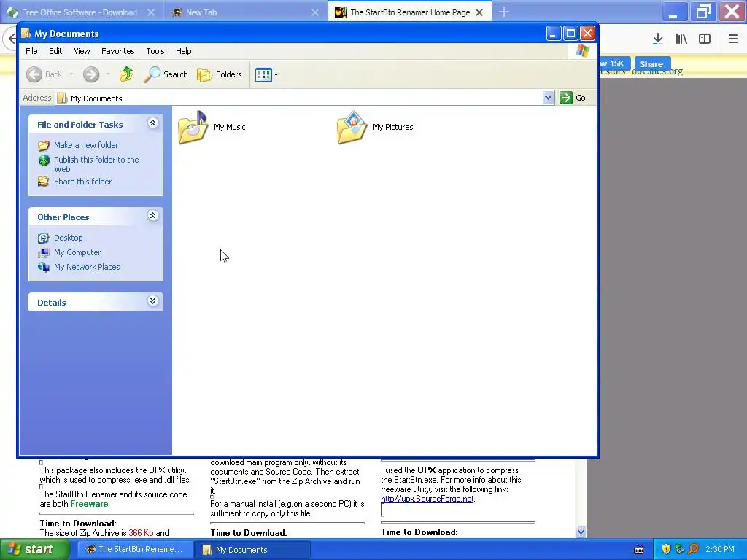Open the View menu

tap(82, 51)
